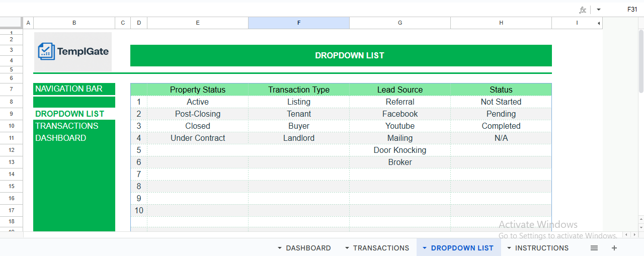This screenshot has width=644, height=256.
Task: Select the Under Contract cell
Action: [198, 138]
